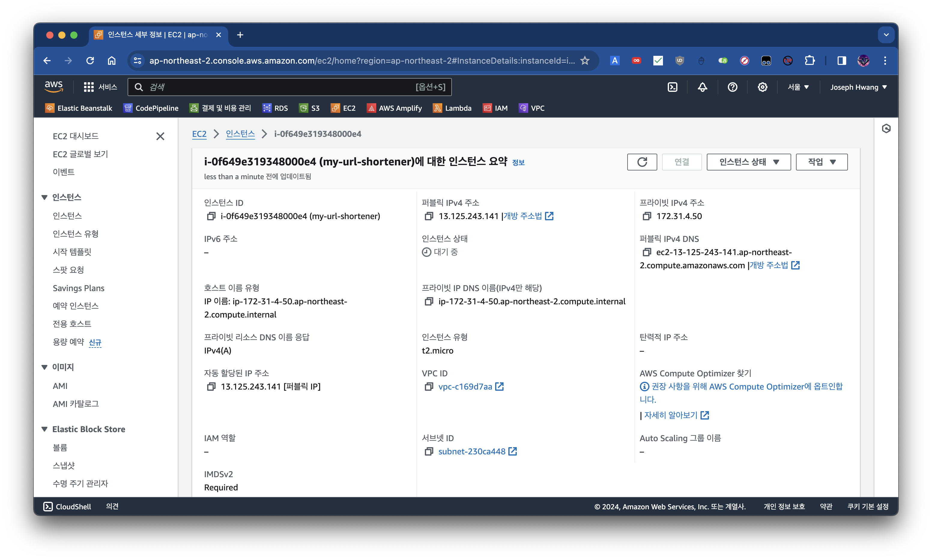Copy the VPC ID
Screen dimensions: 932x560
coord(428,387)
